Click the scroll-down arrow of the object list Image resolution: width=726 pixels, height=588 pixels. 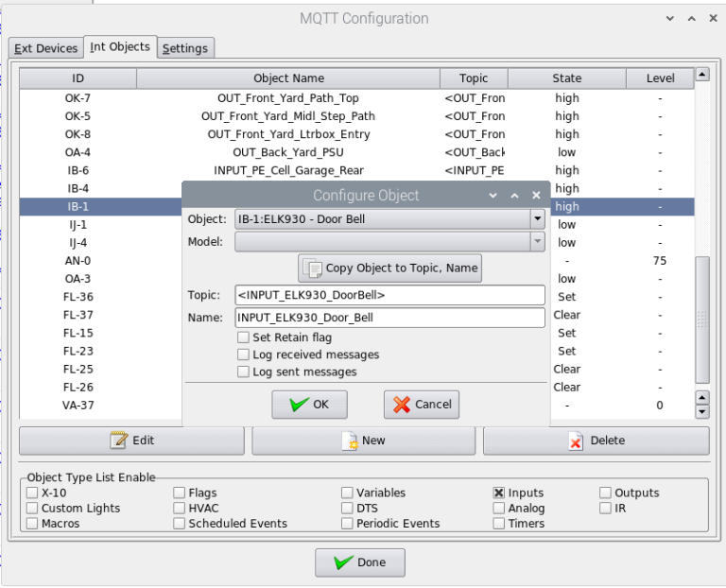(x=701, y=411)
